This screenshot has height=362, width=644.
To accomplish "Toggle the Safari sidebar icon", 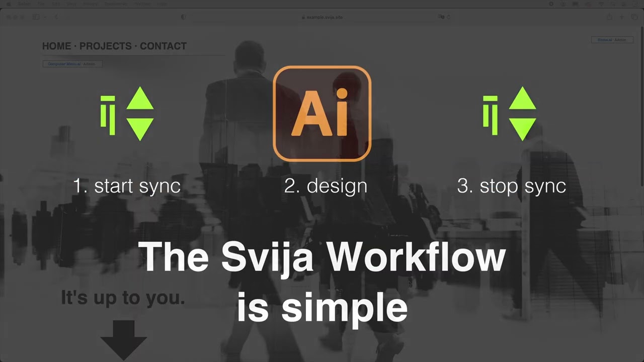I will tap(36, 17).
